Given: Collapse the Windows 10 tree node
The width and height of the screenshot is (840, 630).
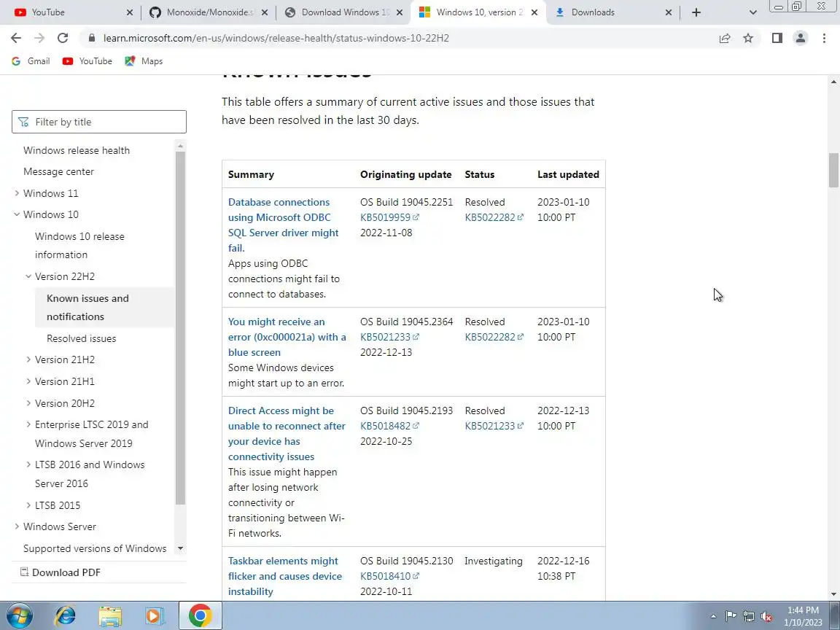Looking at the screenshot, I should [17, 214].
